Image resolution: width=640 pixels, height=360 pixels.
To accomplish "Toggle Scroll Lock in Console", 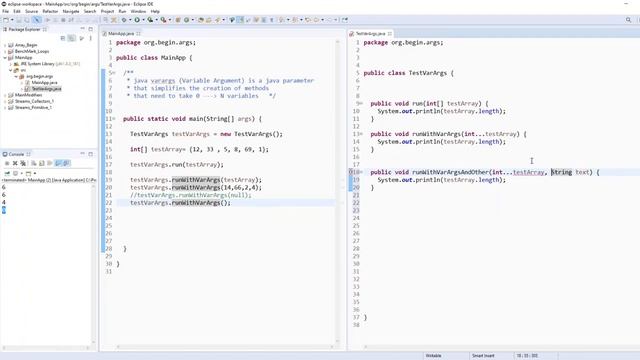I will point(42,163).
